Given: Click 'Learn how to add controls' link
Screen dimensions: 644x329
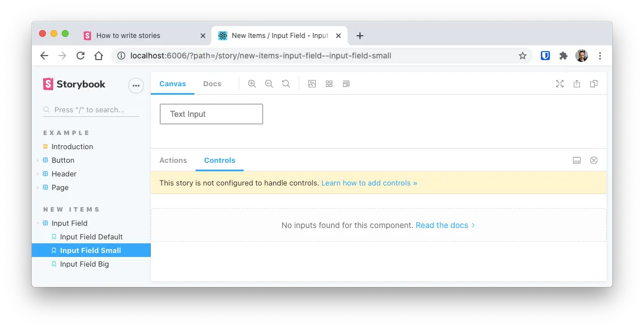Looking at the screenshot, I should pyautogui.click(x=369, y=183).
